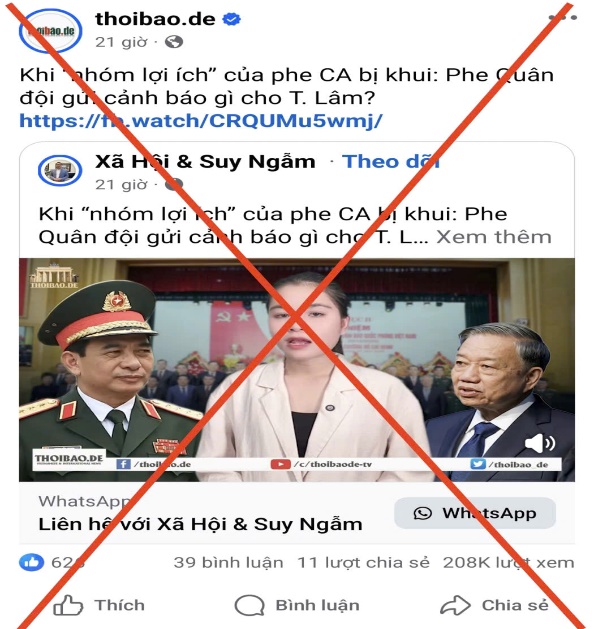Unmute the video with the speaker icon
Viewport: 594px width, 629px height.
pos(539,443)
